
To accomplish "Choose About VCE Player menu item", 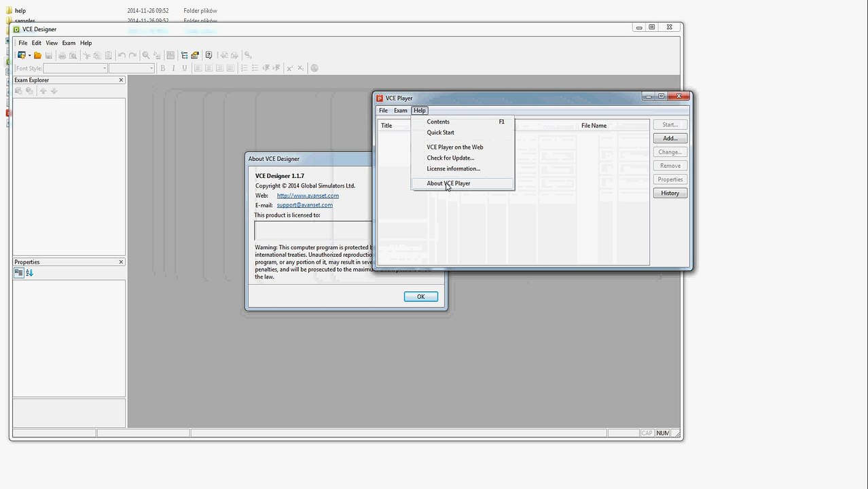I will (463, 183).
